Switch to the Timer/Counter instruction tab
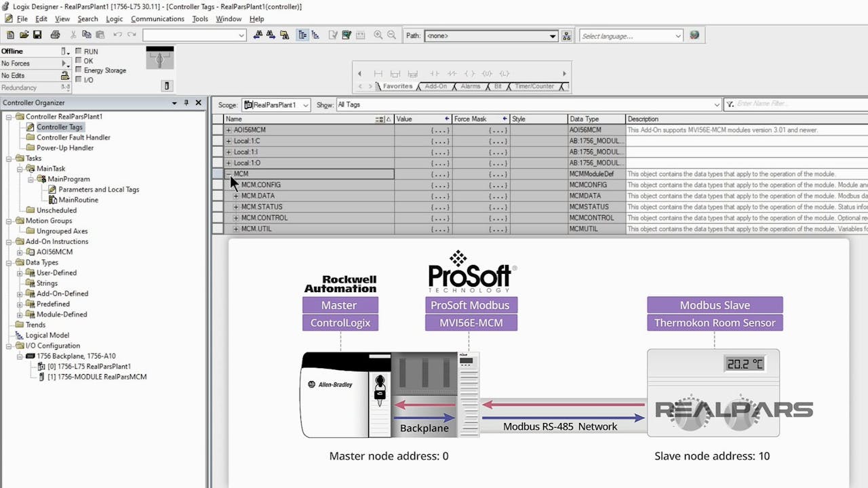 534,86
